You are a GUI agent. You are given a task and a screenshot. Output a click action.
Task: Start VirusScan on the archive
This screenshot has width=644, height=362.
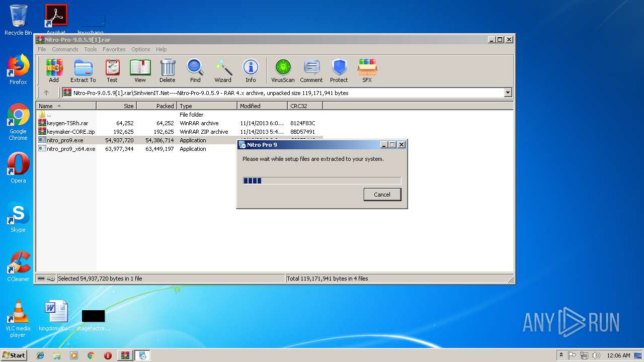click(x=283, y=71)
